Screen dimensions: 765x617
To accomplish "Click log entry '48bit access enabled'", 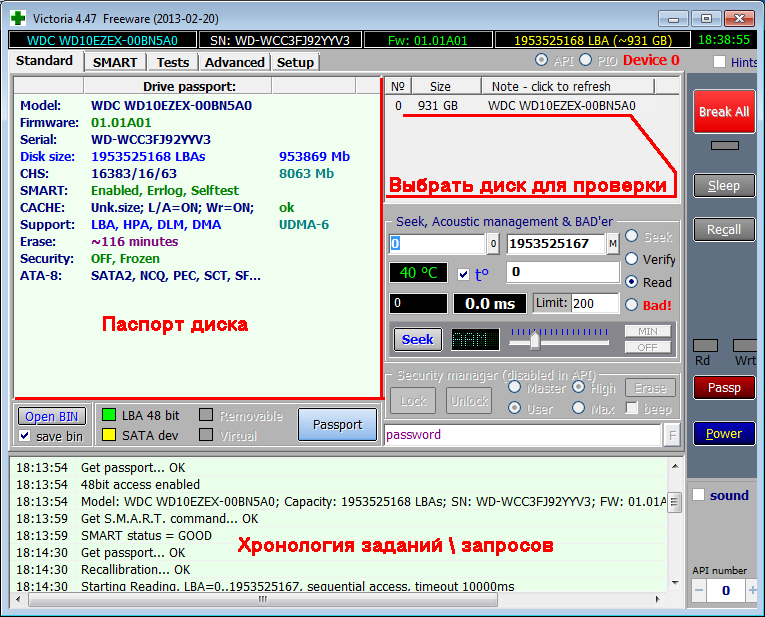I will coord(141,484).
